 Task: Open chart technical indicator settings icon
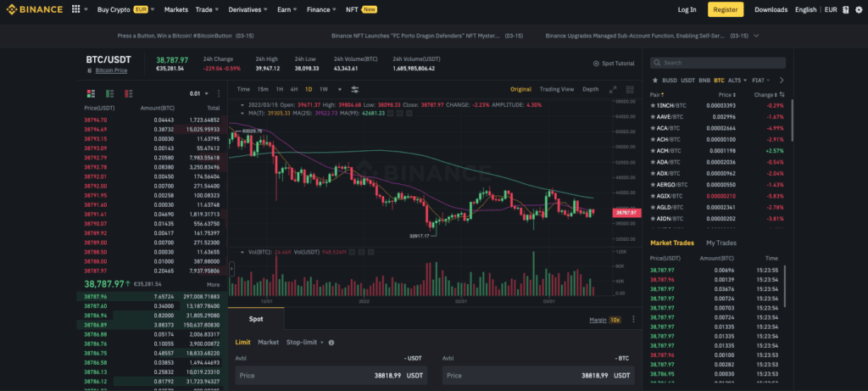coord(354,89)
